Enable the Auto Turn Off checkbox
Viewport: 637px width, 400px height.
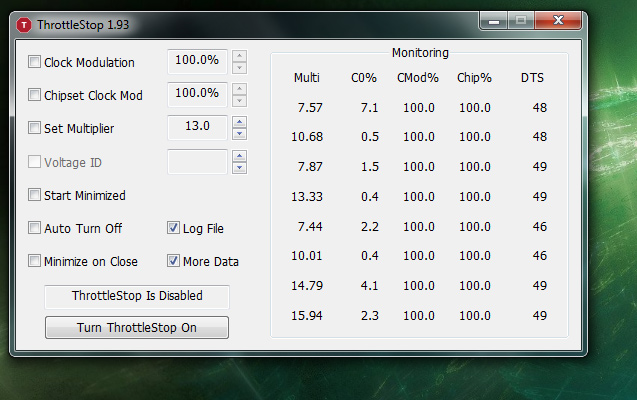[34, 227]
